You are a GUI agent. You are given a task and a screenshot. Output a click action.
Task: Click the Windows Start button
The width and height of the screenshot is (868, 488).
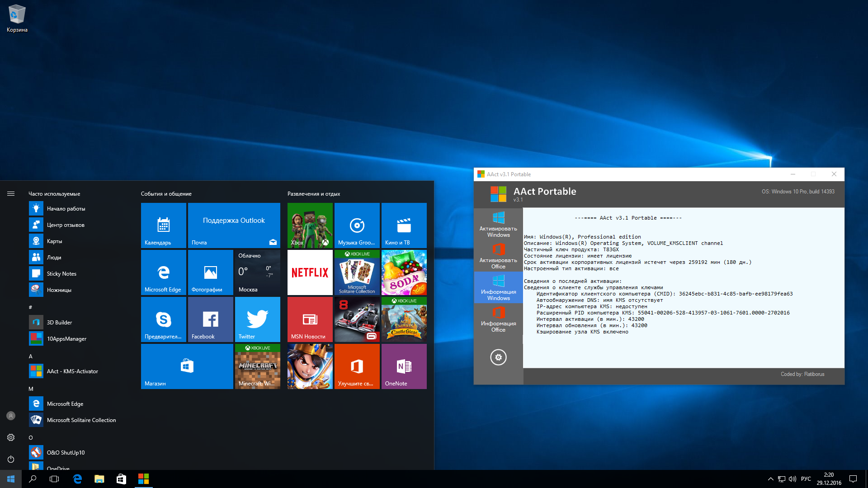(x=11, y=479)
